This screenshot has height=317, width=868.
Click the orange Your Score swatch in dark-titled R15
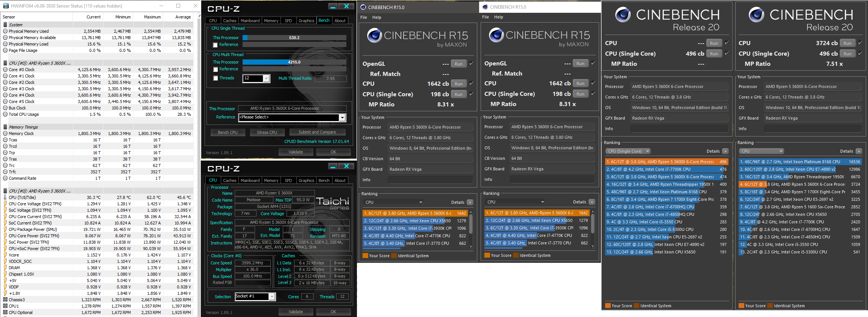[365, 256]
